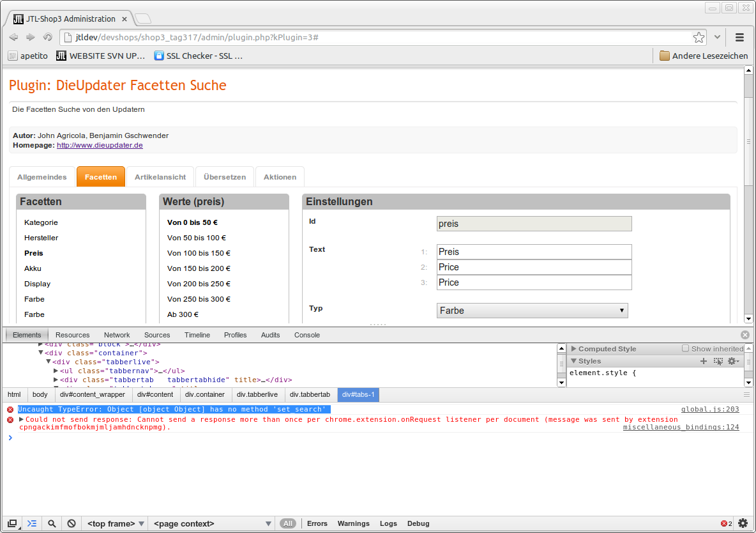Open the apetito bookmark
756x533 pixels.
tap(28, 56)
